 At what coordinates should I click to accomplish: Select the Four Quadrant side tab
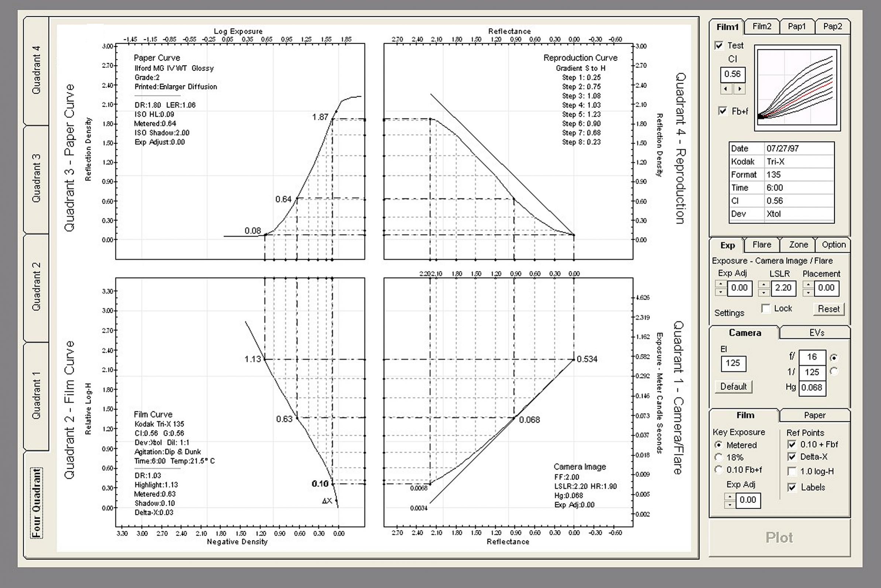tap(36, 503)
